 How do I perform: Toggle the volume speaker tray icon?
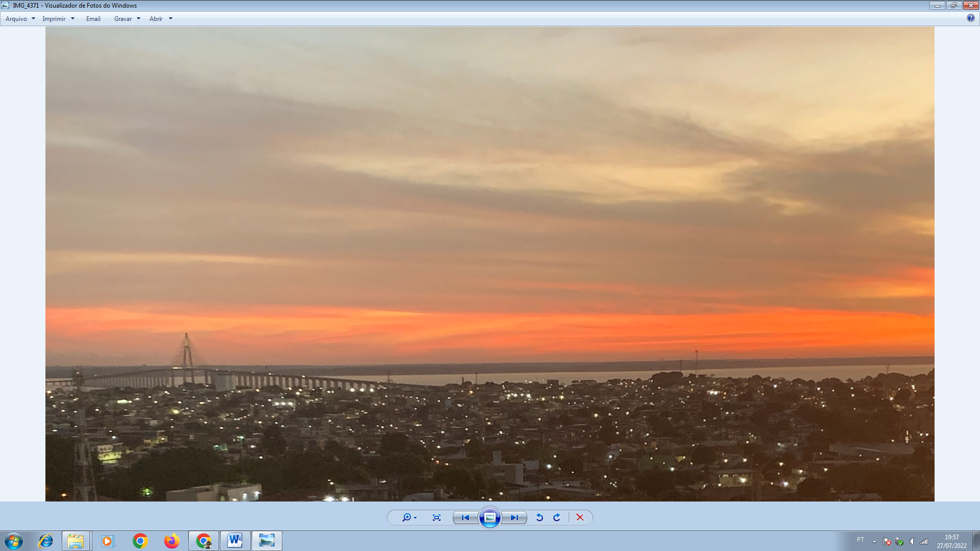tap(912, 541)
